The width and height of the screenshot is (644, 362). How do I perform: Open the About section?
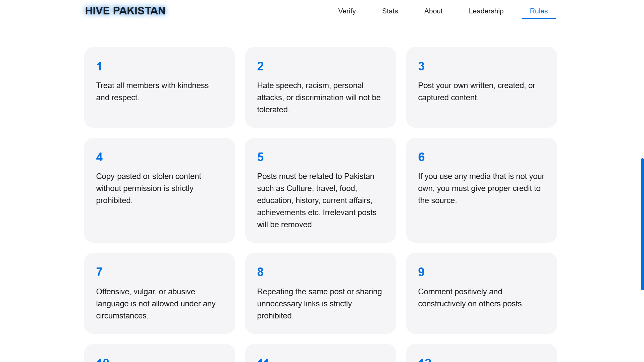coord(433,11)
